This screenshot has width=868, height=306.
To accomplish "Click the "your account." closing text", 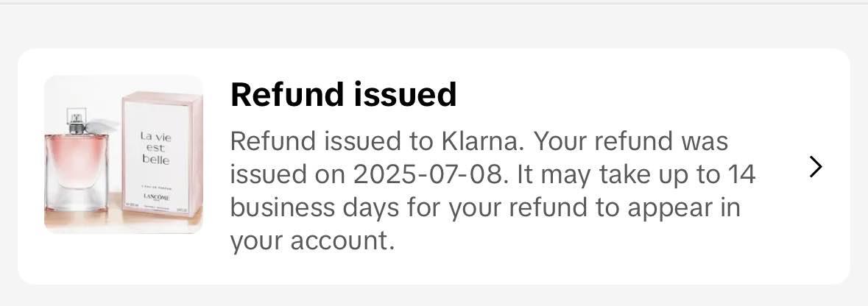I will tap(312, 241).
